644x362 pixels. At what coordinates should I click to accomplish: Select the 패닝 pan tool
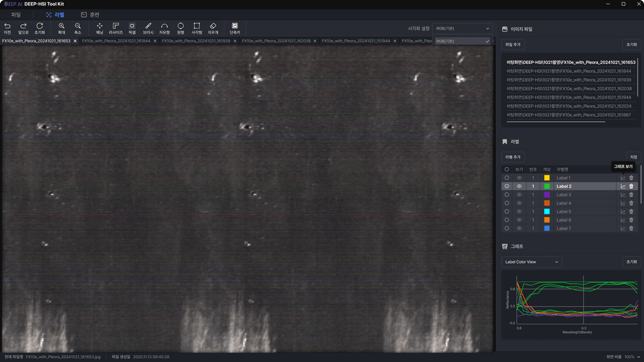(x=100, y=28)
